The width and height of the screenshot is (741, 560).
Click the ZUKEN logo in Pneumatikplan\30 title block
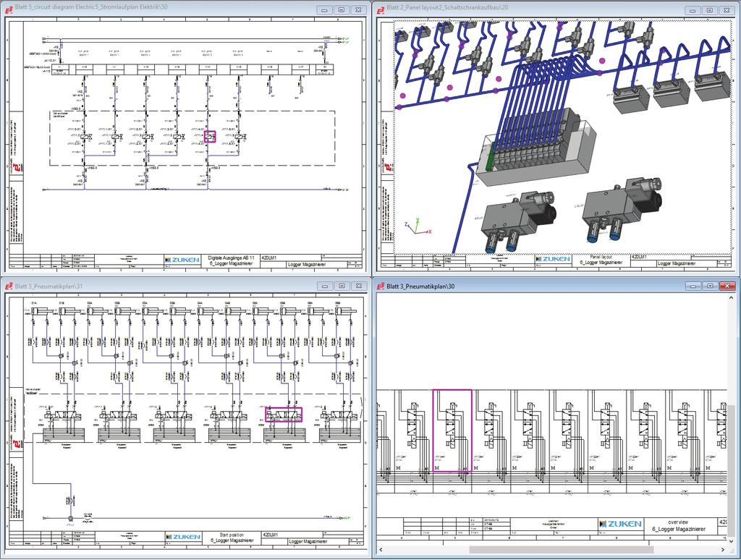click(x=620, y=524)
